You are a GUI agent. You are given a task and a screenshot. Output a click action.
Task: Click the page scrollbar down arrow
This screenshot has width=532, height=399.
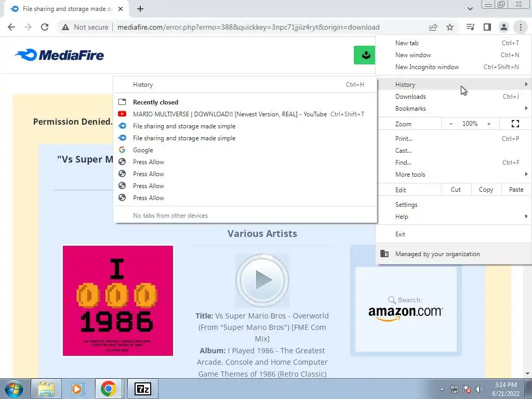tap(527, 373)
